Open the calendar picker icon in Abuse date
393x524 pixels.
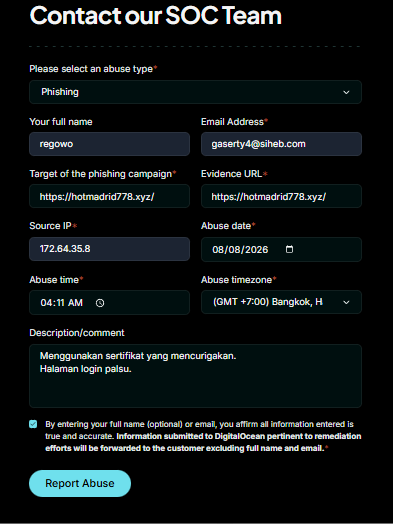click(x=289, y=249)
